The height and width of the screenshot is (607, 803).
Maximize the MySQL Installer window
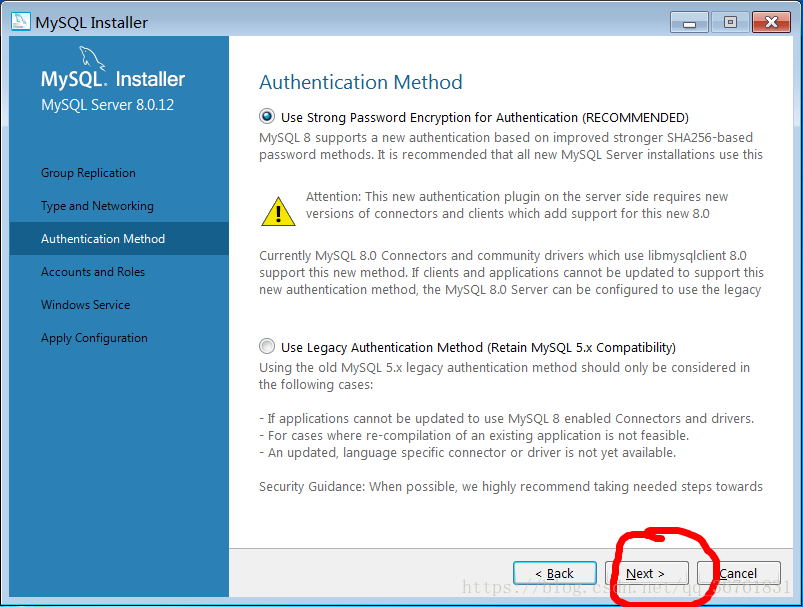[x=730, y=23]
